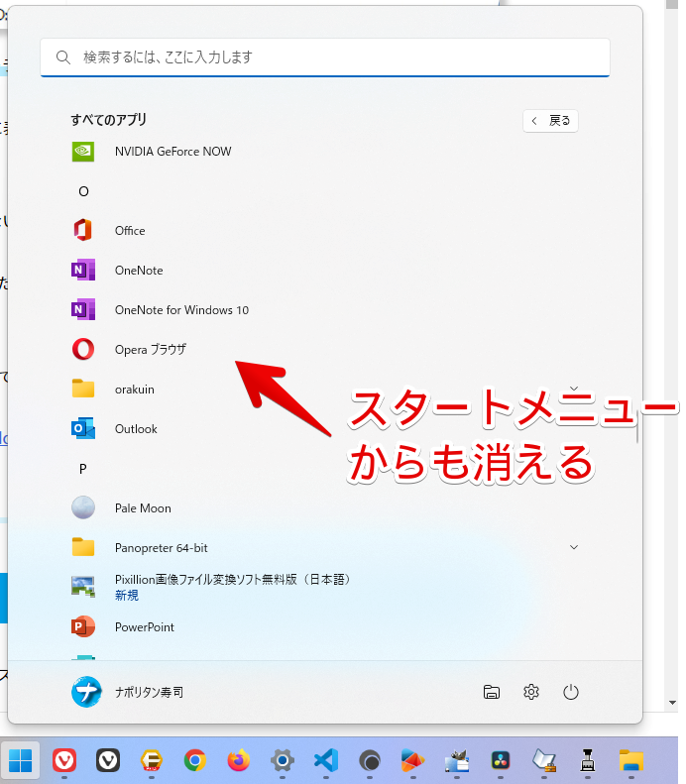The height and width of the screenshot is (784, 686).
Task: Launch PowerPoint
Action: point(325,627)
